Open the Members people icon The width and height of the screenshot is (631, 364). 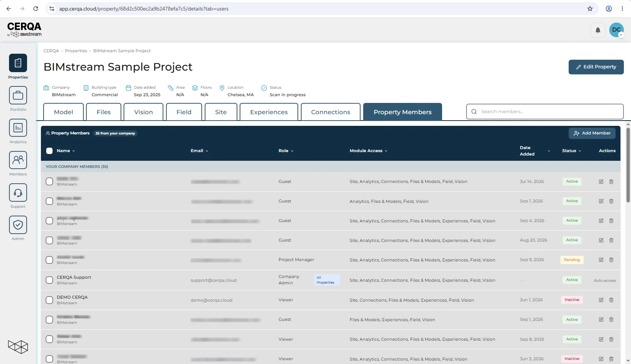click(x=18, y=160)
